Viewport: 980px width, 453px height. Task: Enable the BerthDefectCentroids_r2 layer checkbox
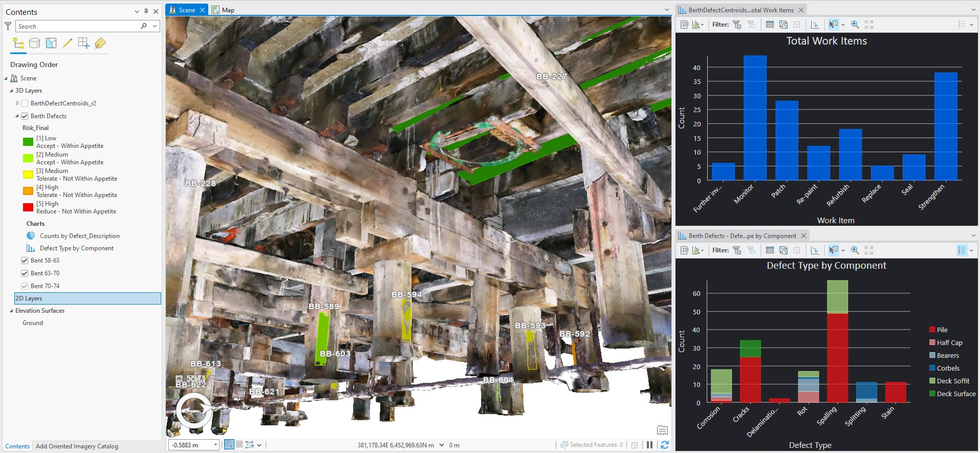pyautogui.click(x=25, y=103)
